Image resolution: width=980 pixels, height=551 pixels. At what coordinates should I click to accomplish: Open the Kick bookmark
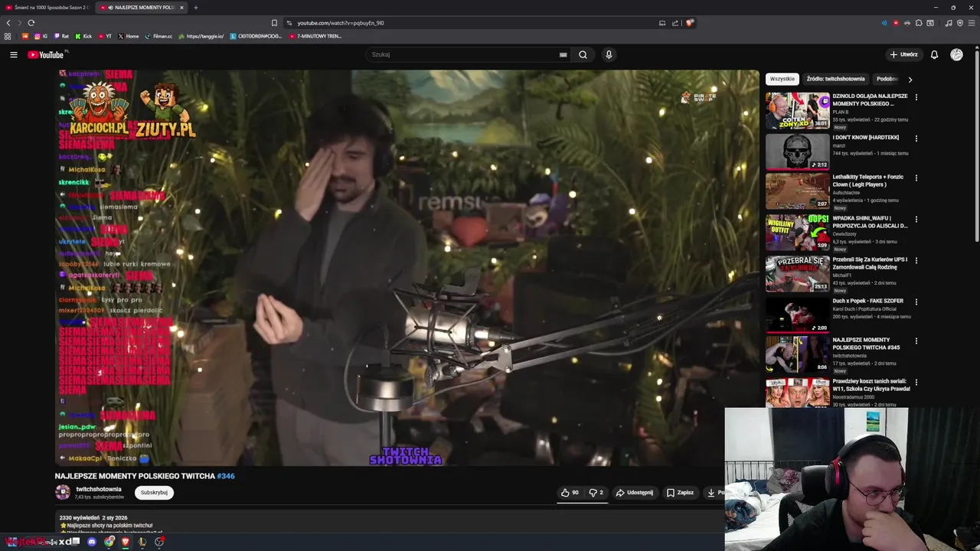tap(83, 36)
